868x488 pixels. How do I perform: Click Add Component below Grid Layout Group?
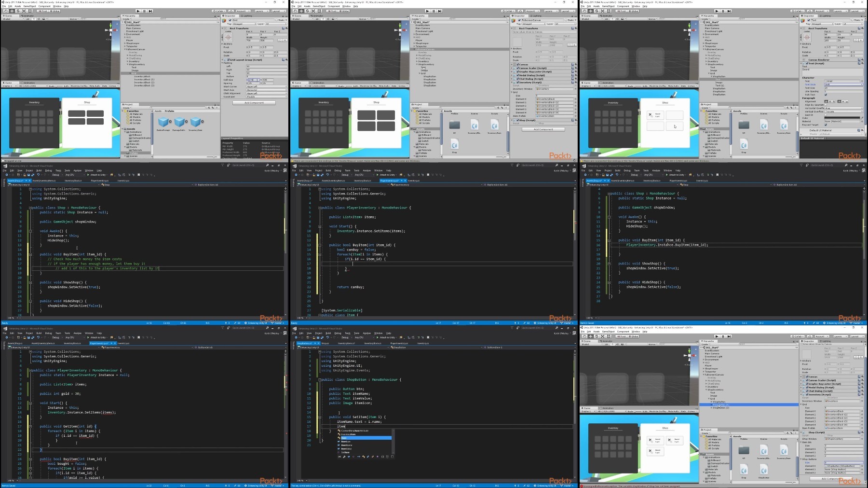[254, 103]
